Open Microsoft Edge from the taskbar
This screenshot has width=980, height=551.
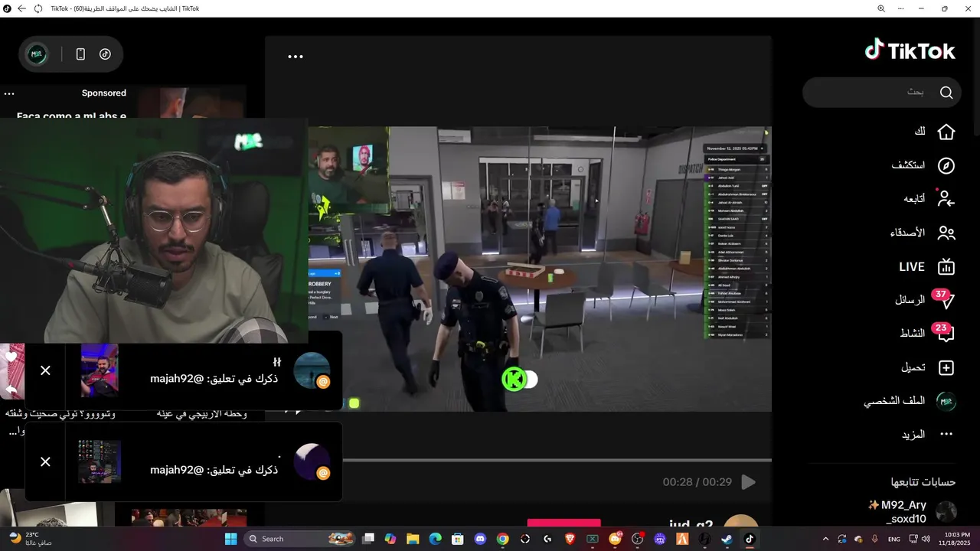435,539
